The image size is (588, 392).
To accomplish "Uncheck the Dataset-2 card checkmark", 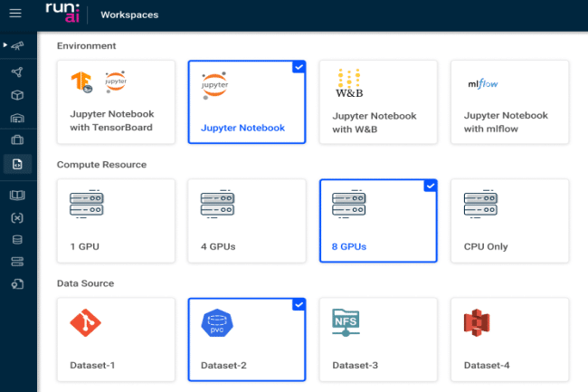I will tap(299, 304).
